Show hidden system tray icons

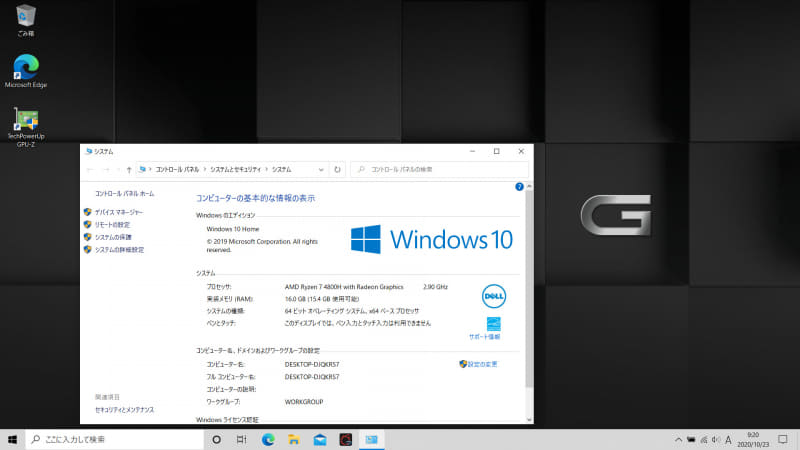pyautogui.click(x=678, y=439)
